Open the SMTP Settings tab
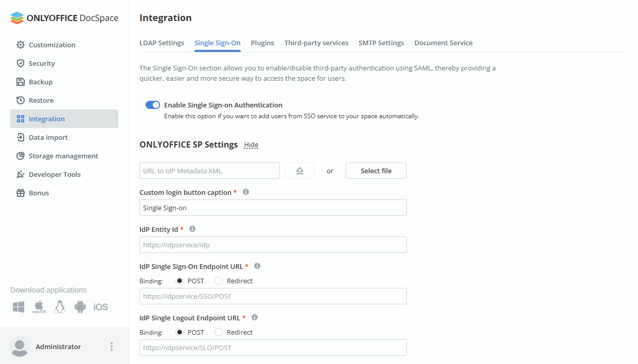The image size is (638, 364). [x=381, y=43]
